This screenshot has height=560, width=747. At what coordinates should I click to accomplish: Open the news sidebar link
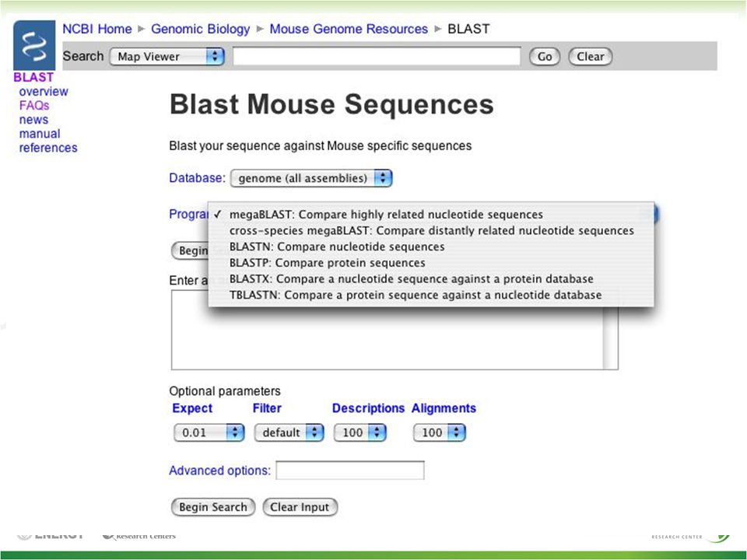click(x=33, y=120)
